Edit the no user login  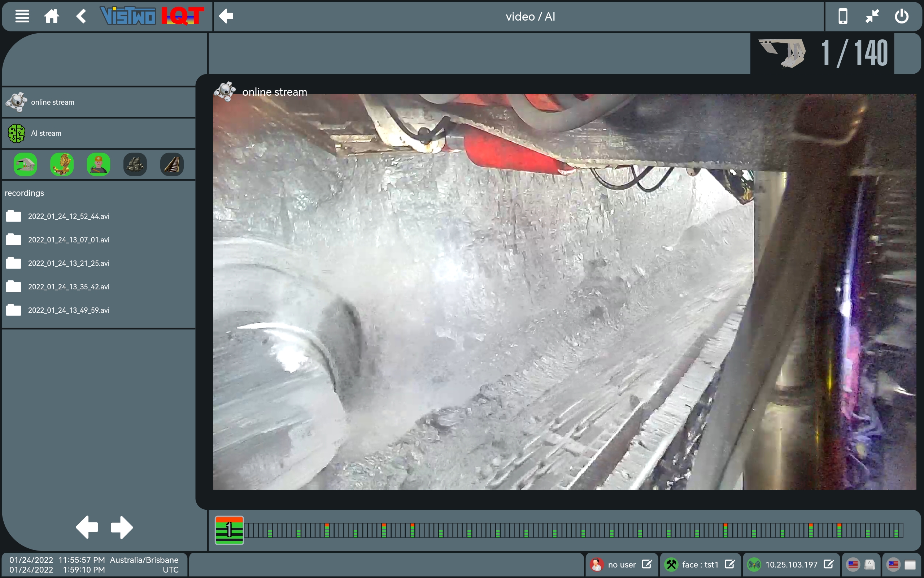click(647, 564)
